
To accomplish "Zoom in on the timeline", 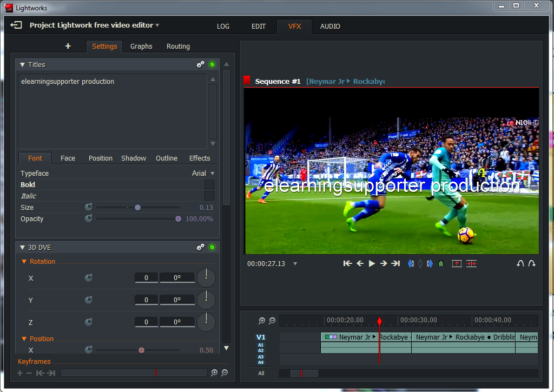I will [262, 321].
